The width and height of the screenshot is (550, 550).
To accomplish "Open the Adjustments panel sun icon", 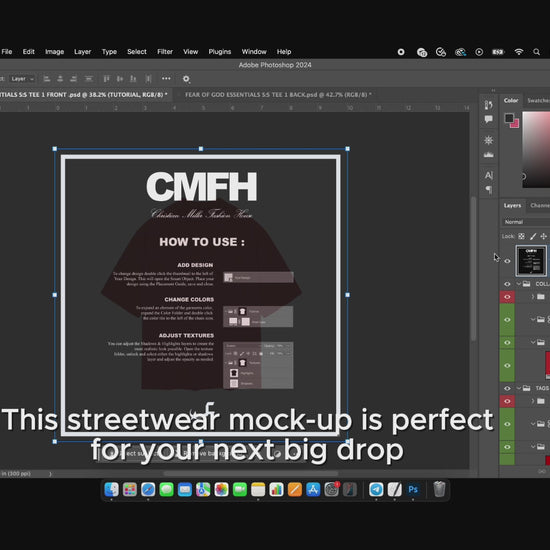I will coord(488,140).
